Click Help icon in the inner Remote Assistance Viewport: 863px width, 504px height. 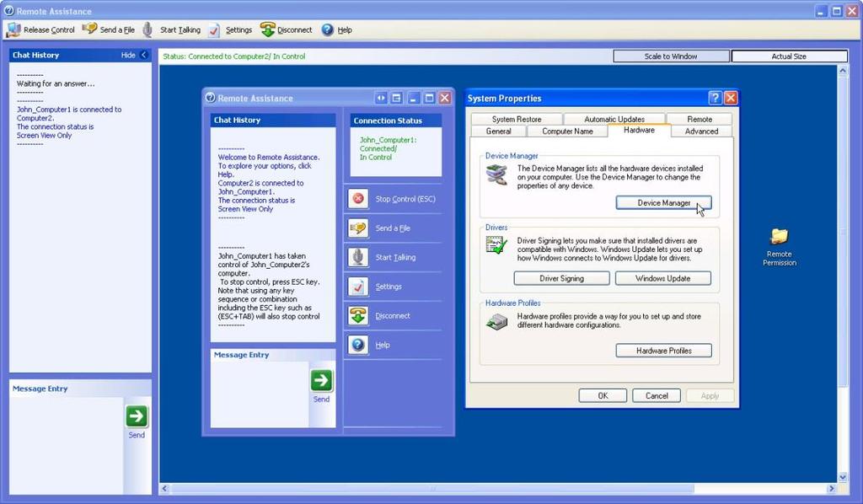358,345
